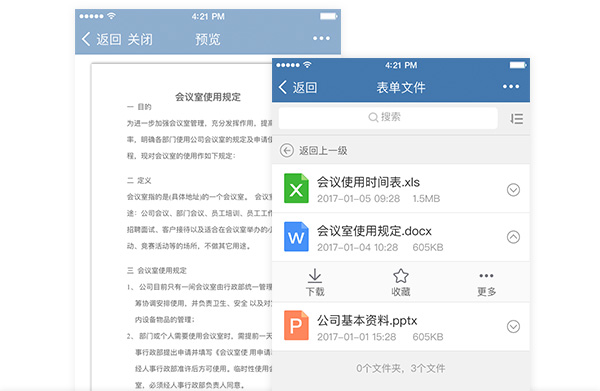The height and width of the screenshot is (391, 600).
Task: Click the 1.5MB file size
Action: (426, 199)
